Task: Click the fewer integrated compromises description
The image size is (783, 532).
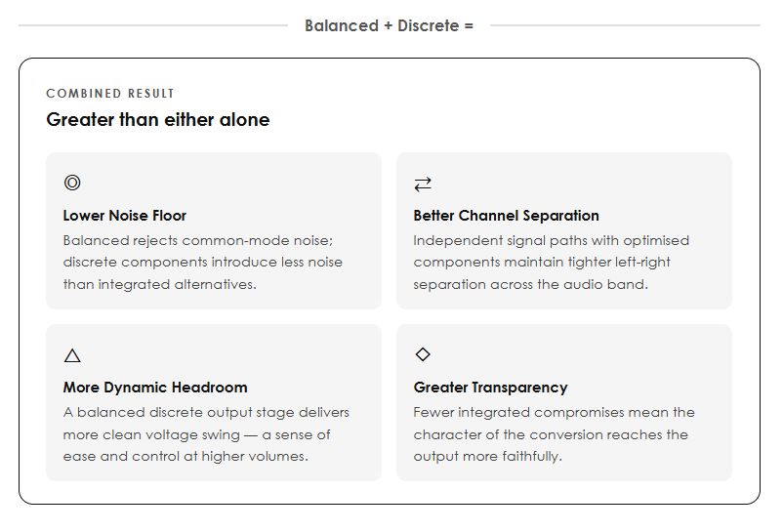Action: [x=554, y=434]
